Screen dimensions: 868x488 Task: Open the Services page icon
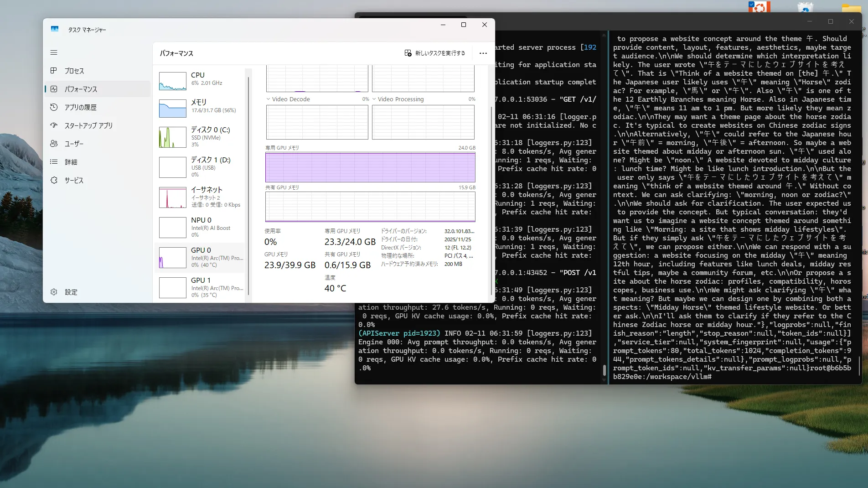[54, 180]
